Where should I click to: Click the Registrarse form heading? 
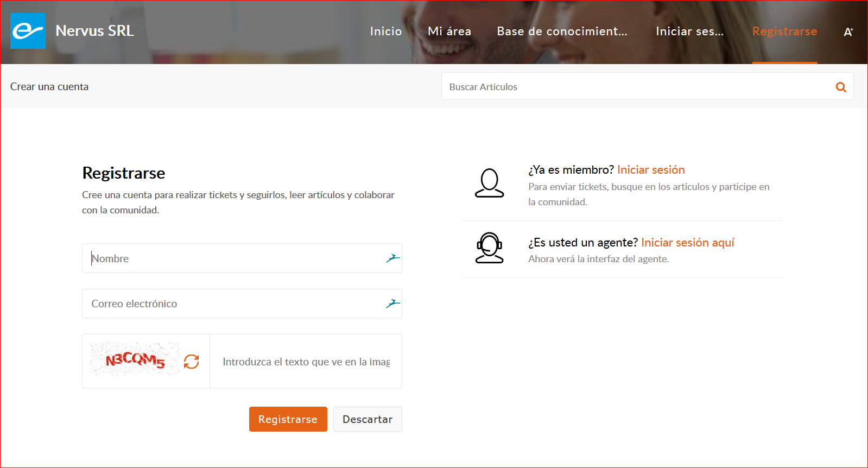coord(124,173)
